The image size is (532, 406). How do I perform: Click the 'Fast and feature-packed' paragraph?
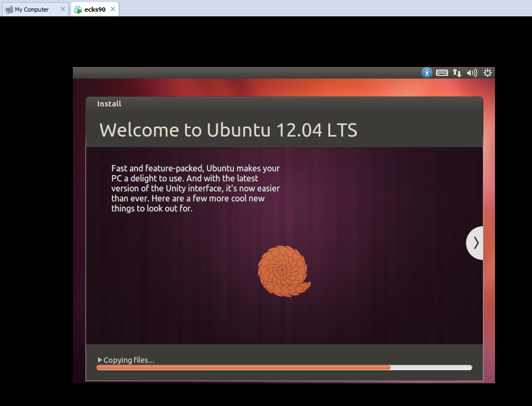click(196, 188)
